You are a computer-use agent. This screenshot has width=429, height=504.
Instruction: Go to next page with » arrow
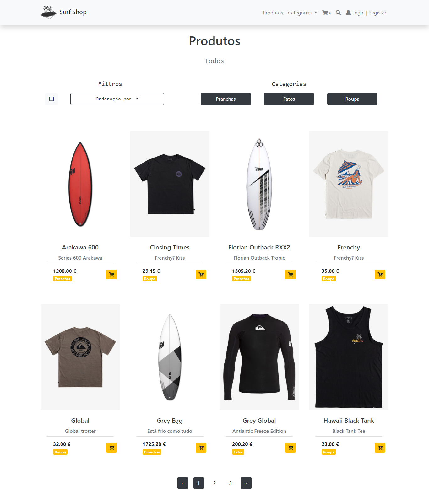(246, 483)
